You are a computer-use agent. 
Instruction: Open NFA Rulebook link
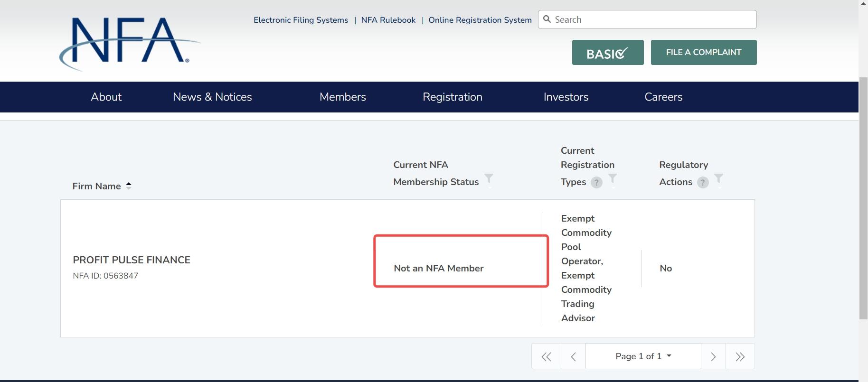[388, 20]
